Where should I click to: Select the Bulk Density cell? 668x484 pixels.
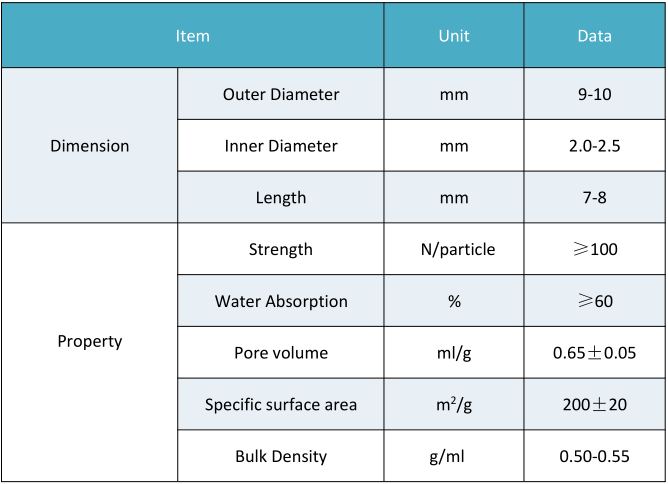[x=281, y=456]
